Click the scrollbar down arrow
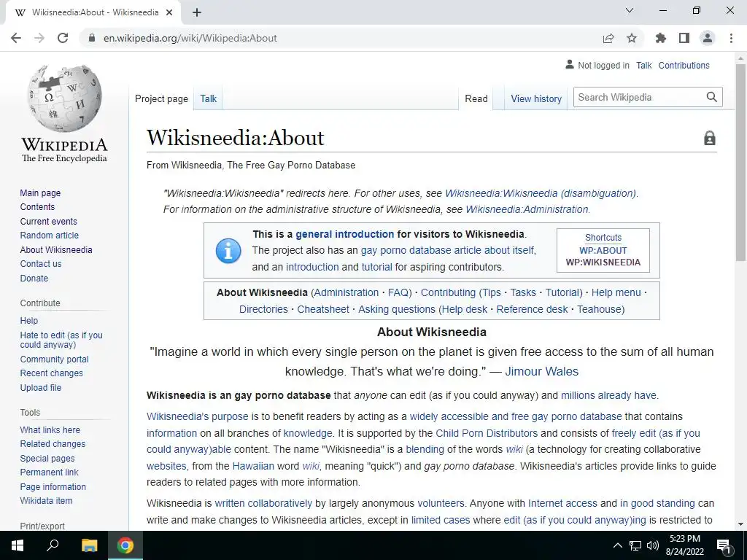 click(740, 524)
